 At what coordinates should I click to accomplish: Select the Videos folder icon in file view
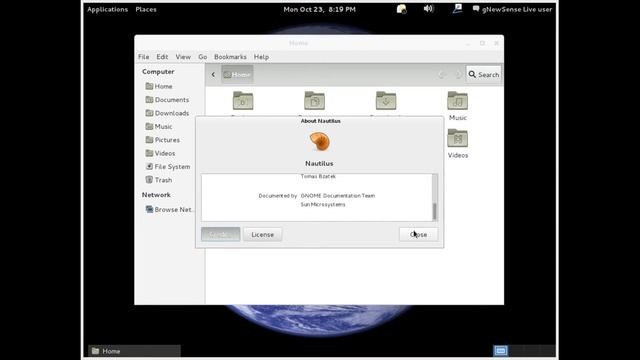[x=458, y=138]
